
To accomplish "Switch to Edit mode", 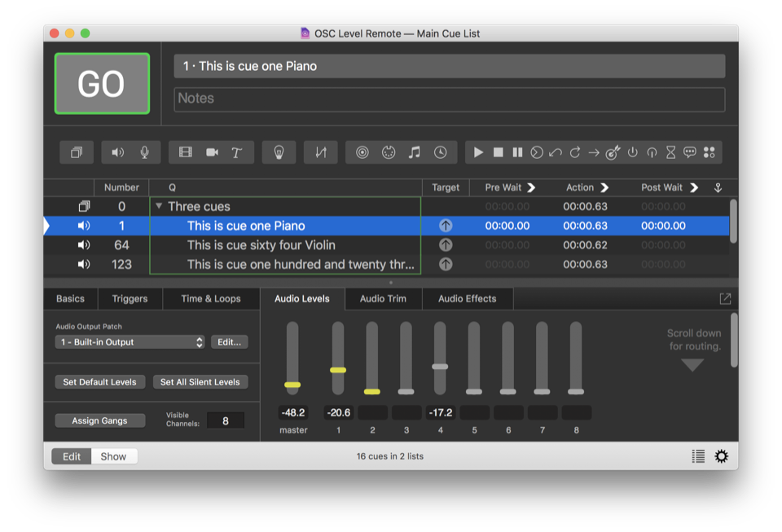I will (72, 456).
